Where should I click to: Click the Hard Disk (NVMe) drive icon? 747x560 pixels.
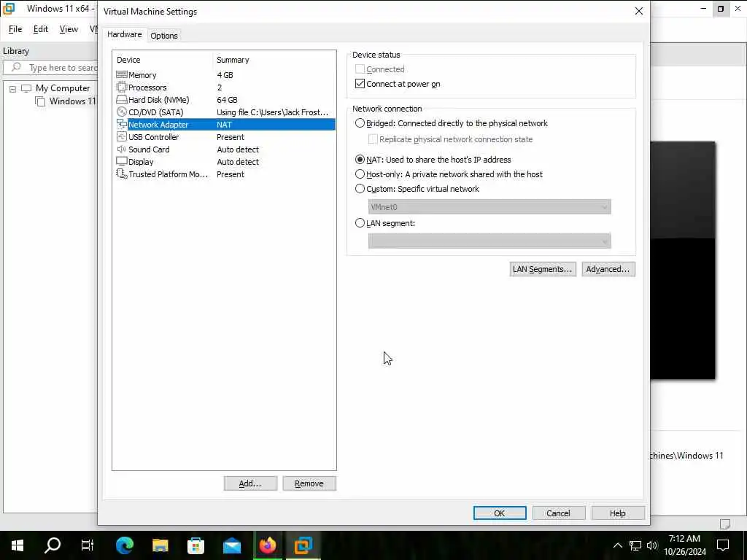click(122, 99)
